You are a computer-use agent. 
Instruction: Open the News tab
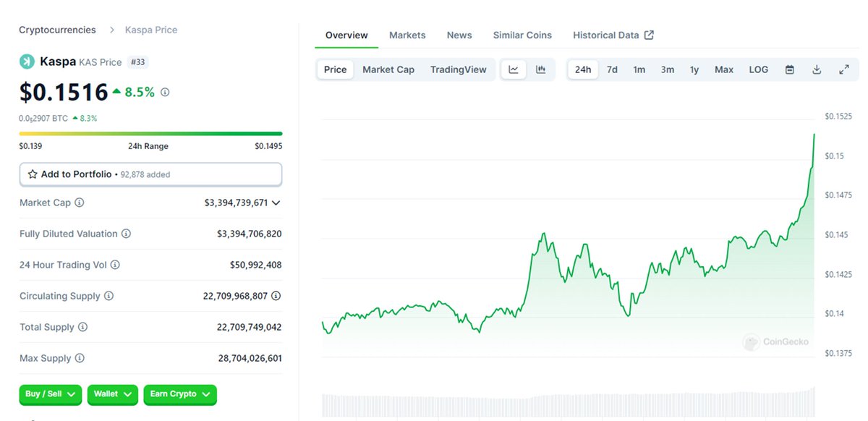(459, 35)
